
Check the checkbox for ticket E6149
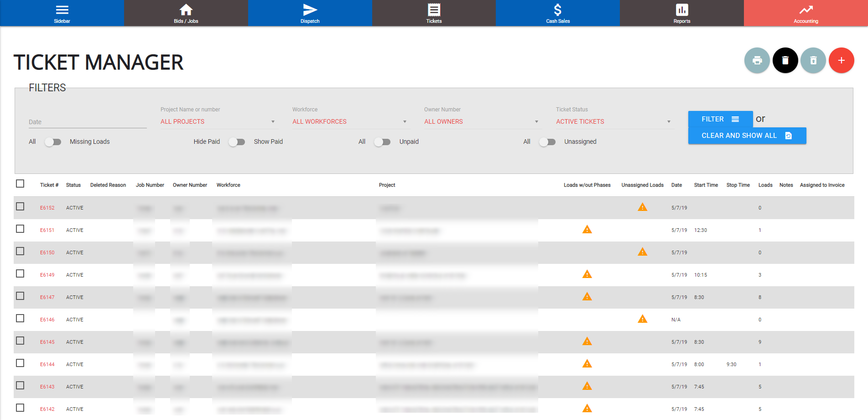[x=20, y=274]
